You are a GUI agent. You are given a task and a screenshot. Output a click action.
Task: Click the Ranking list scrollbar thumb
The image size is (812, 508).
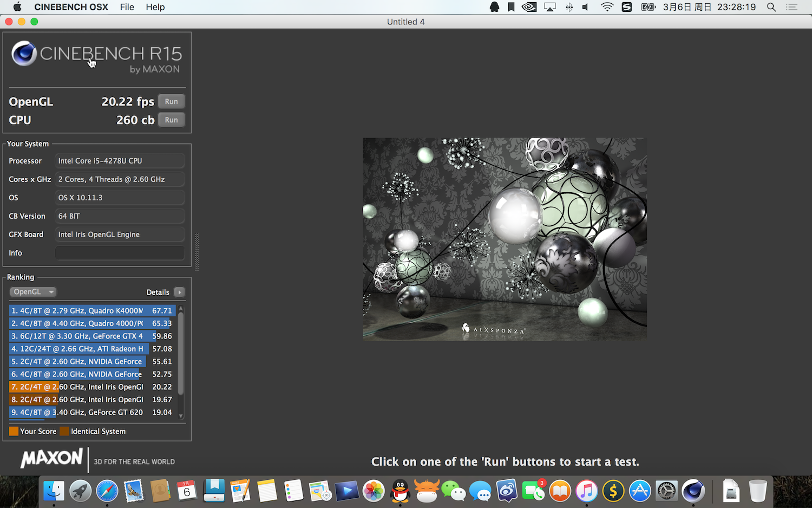(x=181, y=353)
